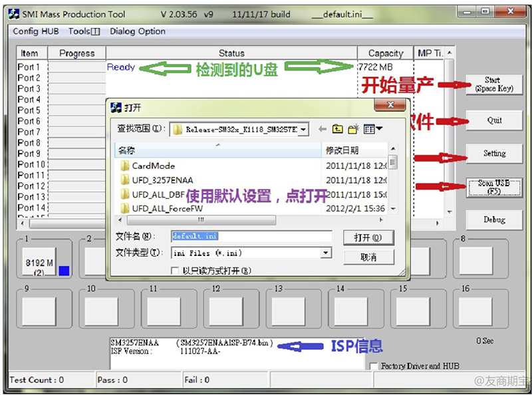Image resolution: width=532 pixels, height=395 pixels.
Task: Open the Tools menu
Action: [x=84, y=31]
